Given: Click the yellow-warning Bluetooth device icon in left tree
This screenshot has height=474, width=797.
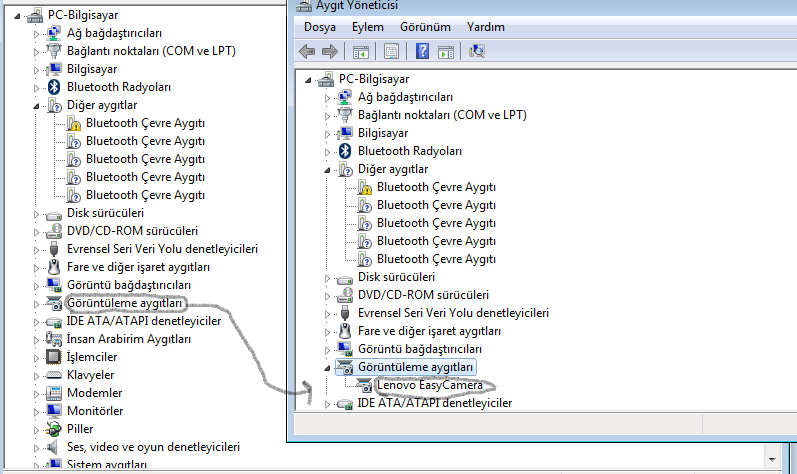Looking at the screenshot, I should tap(73, 123).
